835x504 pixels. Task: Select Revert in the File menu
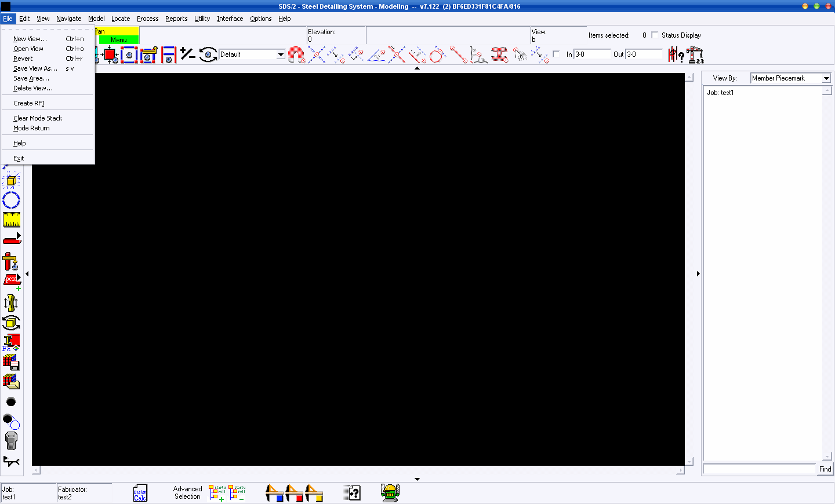click(x=49, y=59)
